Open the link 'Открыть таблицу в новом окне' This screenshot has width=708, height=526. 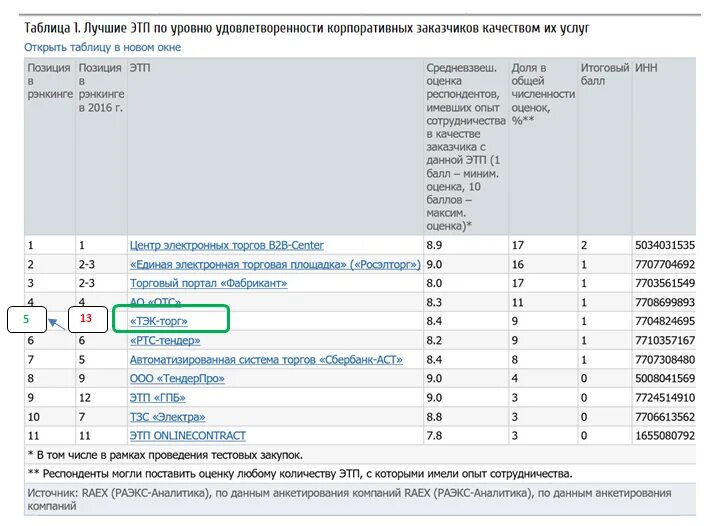102,47
